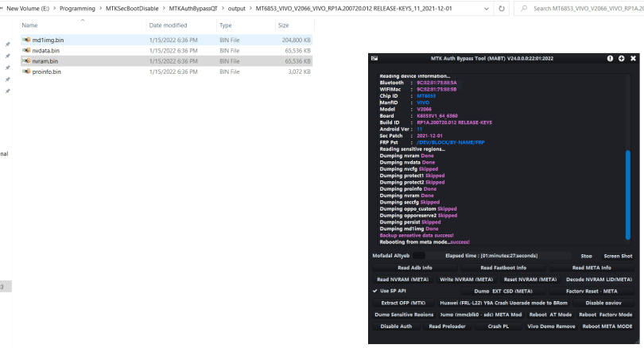Click Extract OFP (MTK) button
The image size is (644, 348).
(403, 303)
